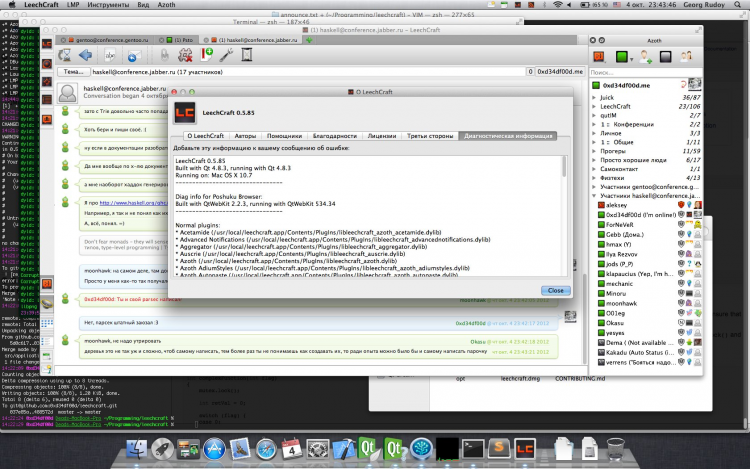Screen dimensions: 750x469
Task: Switch to the Третьи стороны tab
Action: coord(430,136)
